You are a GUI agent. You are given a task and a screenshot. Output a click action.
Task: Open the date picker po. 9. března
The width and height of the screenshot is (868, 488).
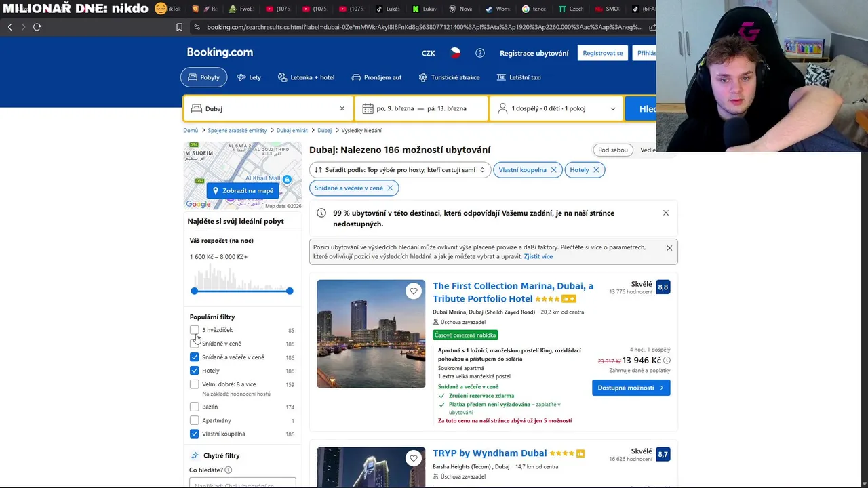coord(421,108)
